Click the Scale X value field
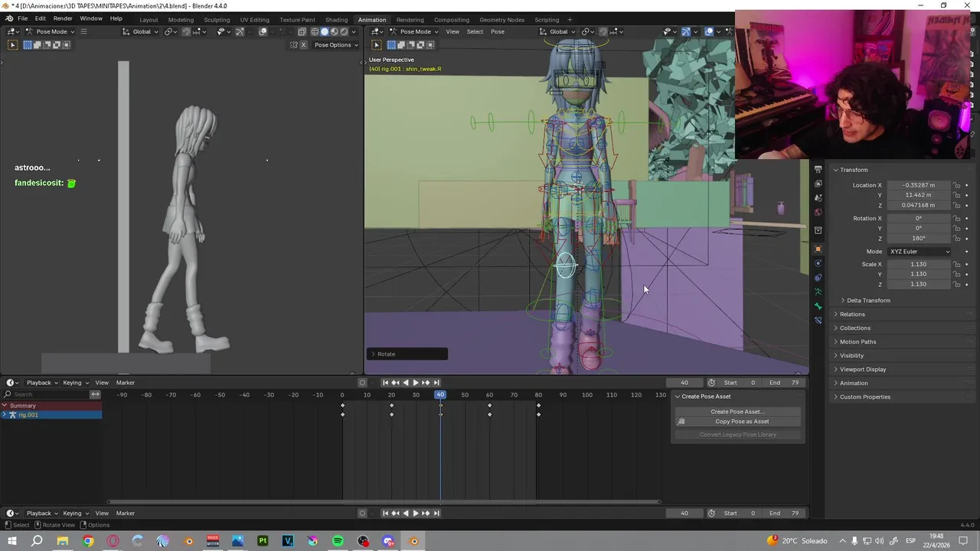The image size is (980, 551). 918,265
